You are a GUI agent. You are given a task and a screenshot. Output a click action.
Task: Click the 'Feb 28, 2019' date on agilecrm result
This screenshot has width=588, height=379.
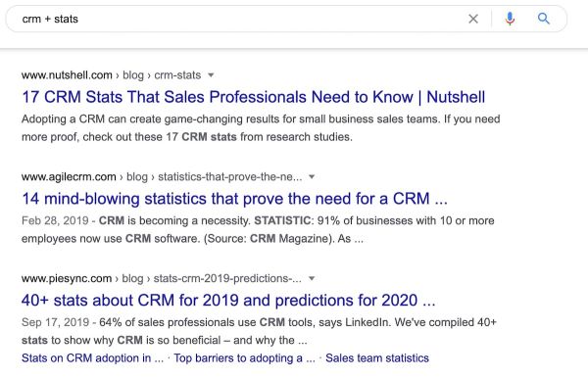tap(55, 220)
